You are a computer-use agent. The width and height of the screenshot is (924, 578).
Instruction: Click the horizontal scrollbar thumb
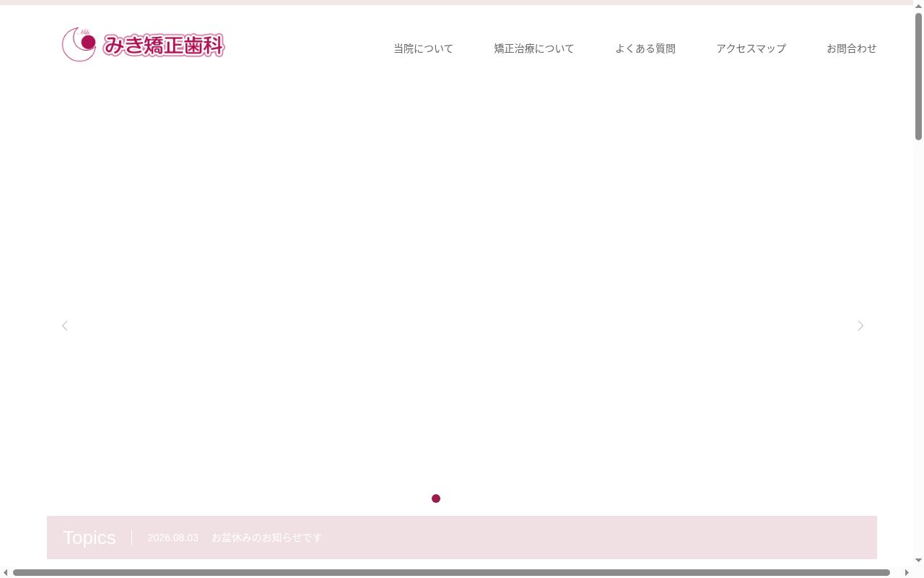click(451, 573)
